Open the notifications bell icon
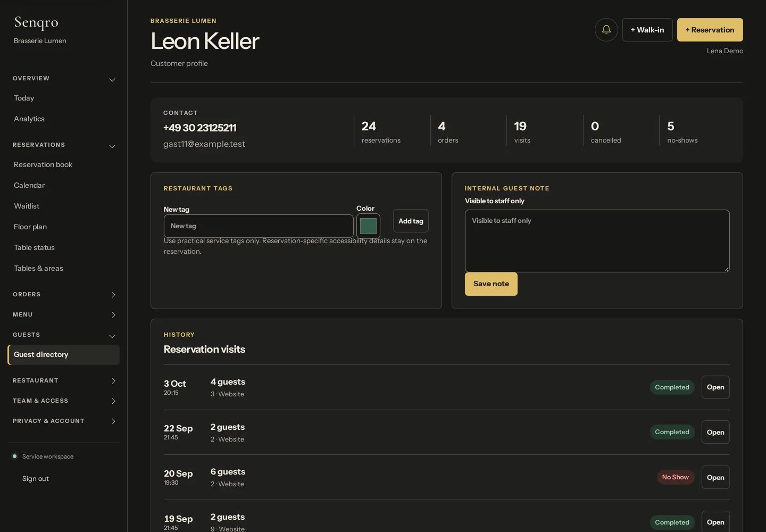This screenshot has width=766, height=532. click(606, 30)
